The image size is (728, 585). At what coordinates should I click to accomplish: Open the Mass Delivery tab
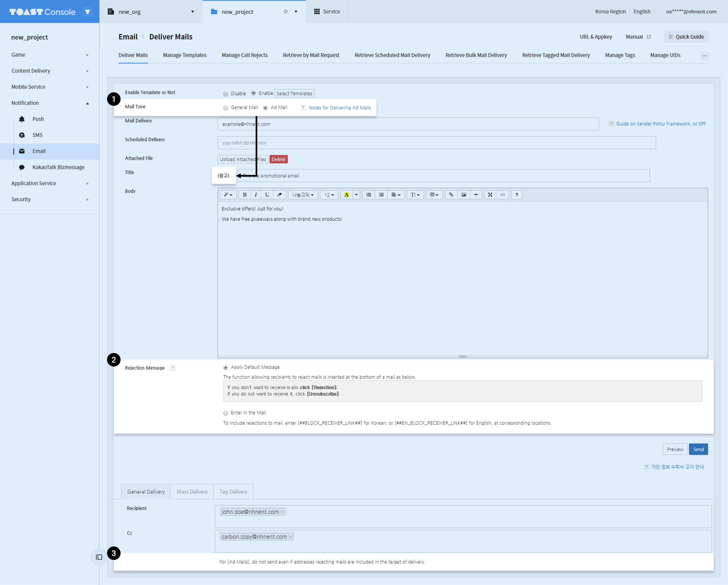pyautogui.click(x=192, y=491)
